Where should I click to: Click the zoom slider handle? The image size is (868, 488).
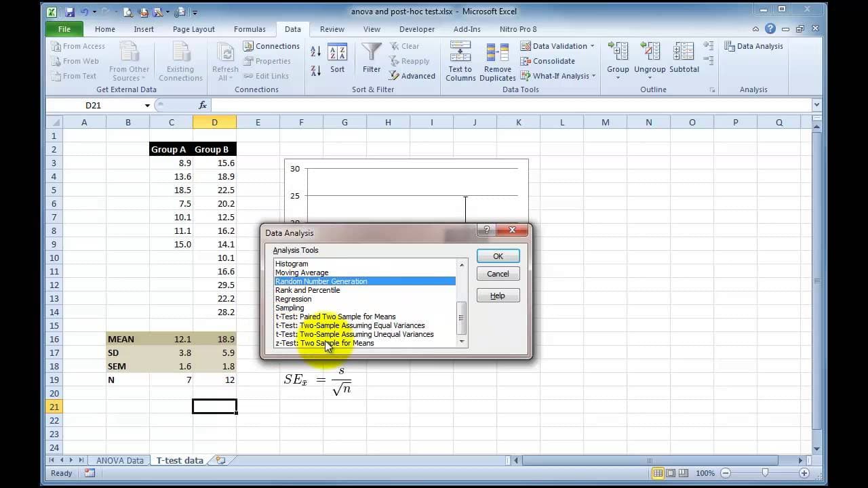765,473
